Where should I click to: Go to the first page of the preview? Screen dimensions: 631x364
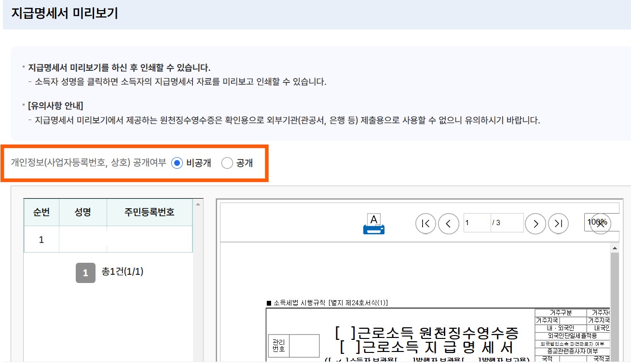click(x=425, y=223)
